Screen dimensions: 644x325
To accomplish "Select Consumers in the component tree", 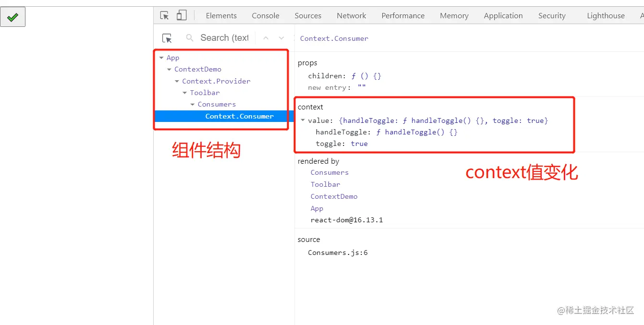I will coord(217,104).
